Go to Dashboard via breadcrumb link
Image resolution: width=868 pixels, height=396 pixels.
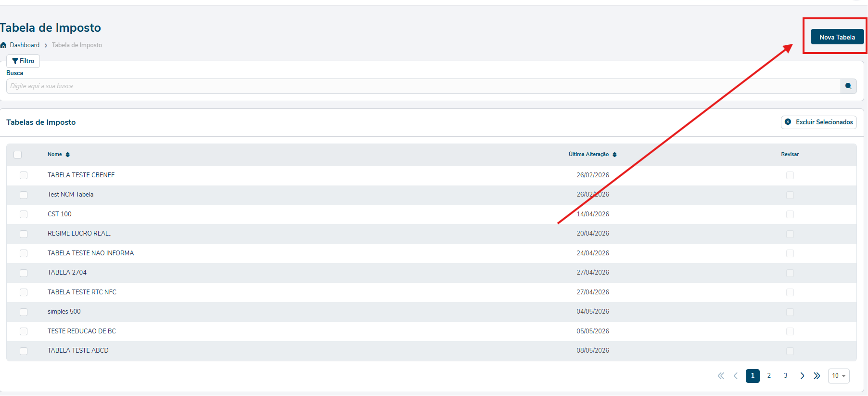click(25, 45)
